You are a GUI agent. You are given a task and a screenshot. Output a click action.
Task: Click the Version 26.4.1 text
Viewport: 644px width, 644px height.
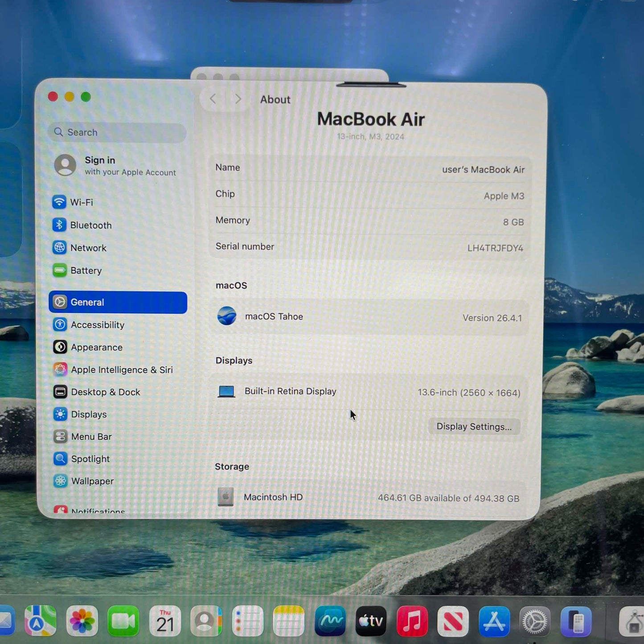point(492,318)
